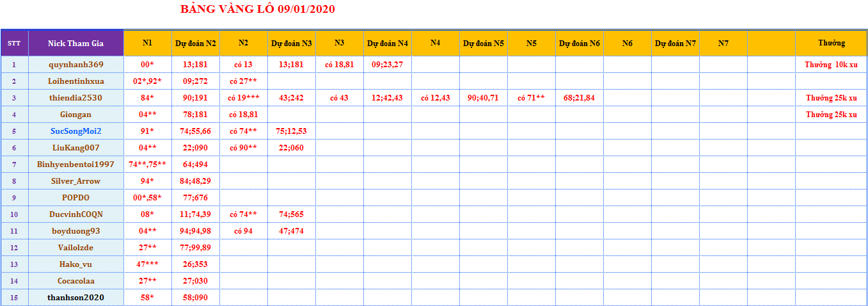Click nickname Binhyenbentoi1997
Screen dimensions: 868x306
(x=76, y=164)
